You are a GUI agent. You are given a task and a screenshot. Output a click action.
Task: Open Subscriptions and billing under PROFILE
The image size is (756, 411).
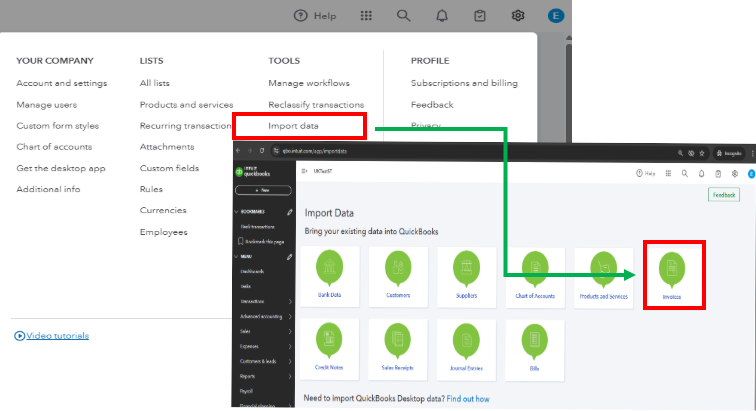464,83
